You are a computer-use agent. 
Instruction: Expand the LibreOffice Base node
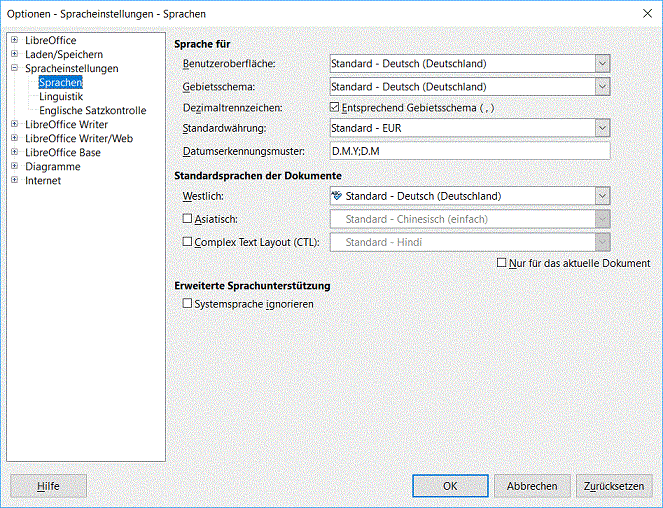14,152
